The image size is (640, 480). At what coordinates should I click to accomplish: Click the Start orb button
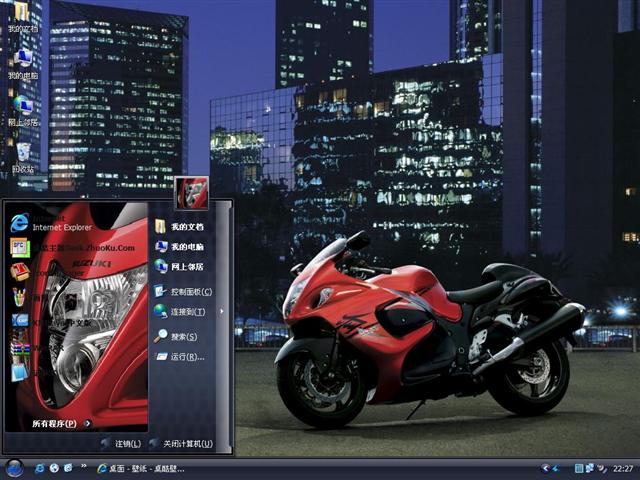(x=14, y=468)
